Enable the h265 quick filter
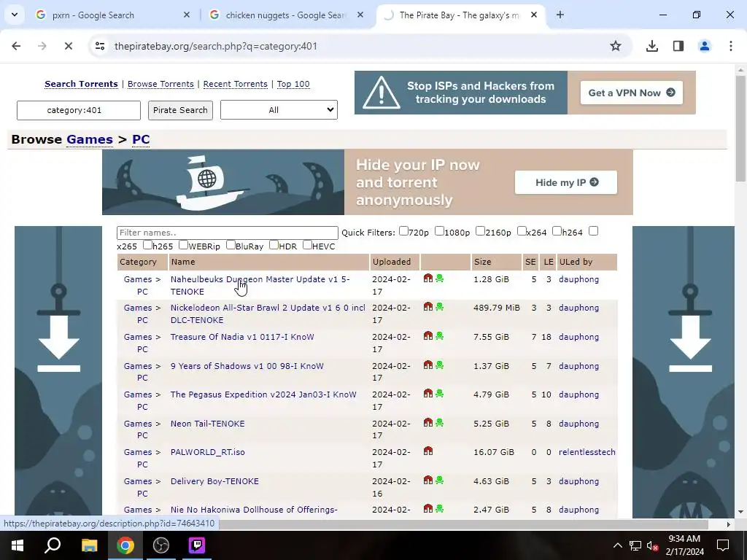This screenshot has height=560, width=747. click(x=147, y=245)
